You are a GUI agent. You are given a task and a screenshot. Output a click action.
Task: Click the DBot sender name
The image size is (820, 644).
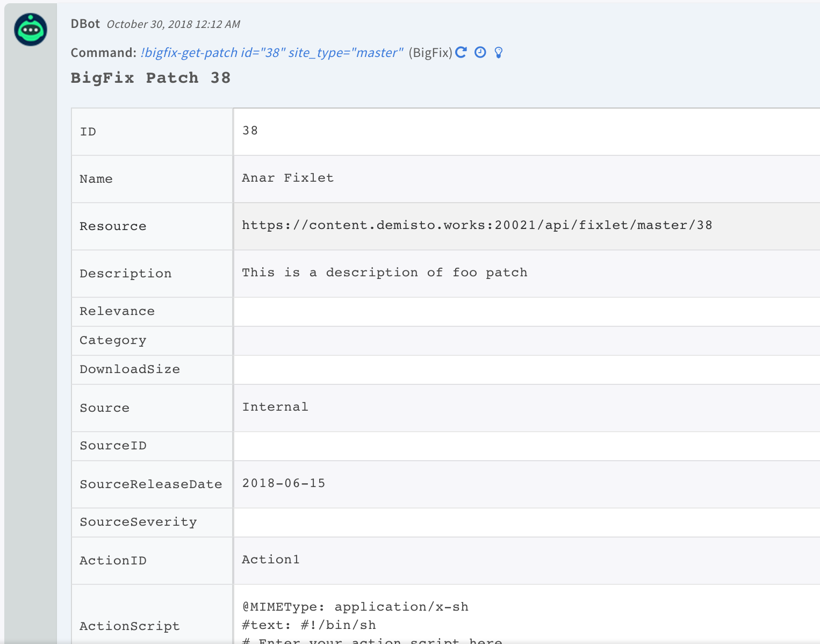point(85,24)
